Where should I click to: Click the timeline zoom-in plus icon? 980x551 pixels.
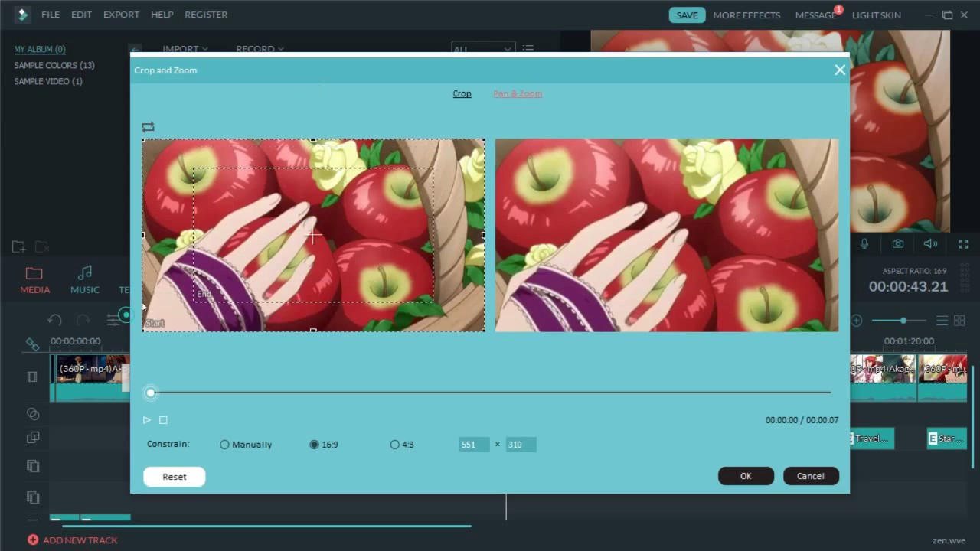(x=857, y=321)
